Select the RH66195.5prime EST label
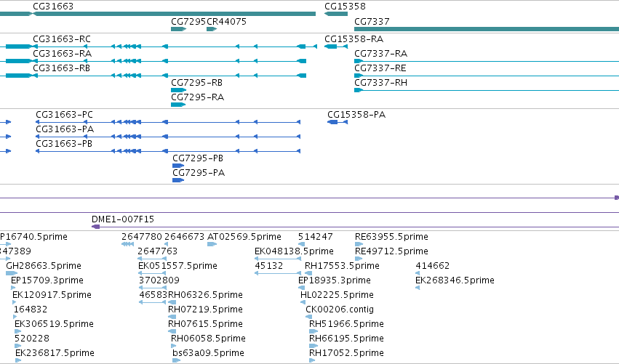Screen dimensions: 619x364 [x=346, y=339]
